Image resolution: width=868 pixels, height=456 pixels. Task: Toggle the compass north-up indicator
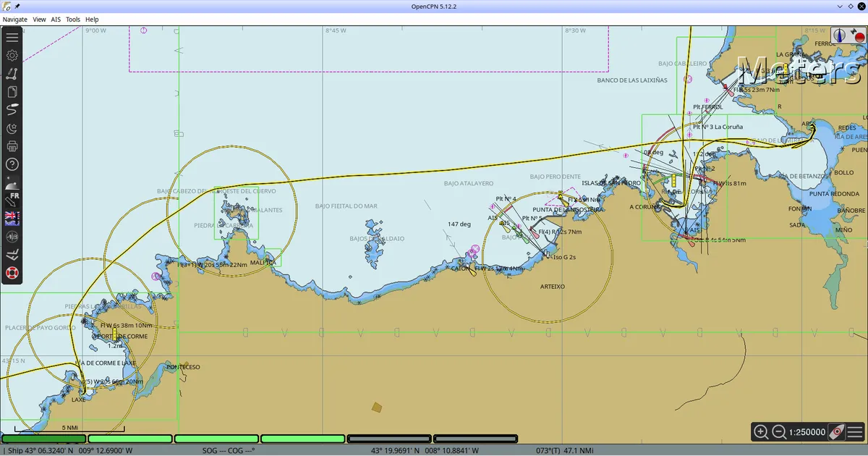(839, 34)
